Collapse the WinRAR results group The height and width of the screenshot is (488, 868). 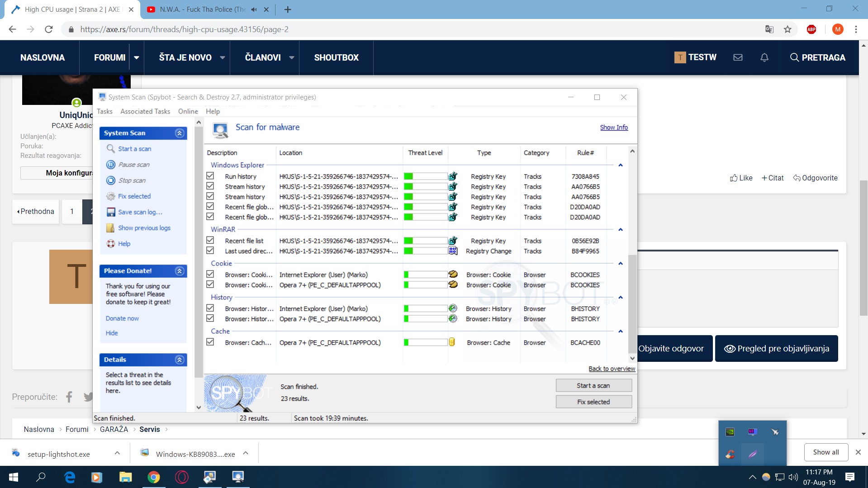pyautogui.click(x=621, y=229)
